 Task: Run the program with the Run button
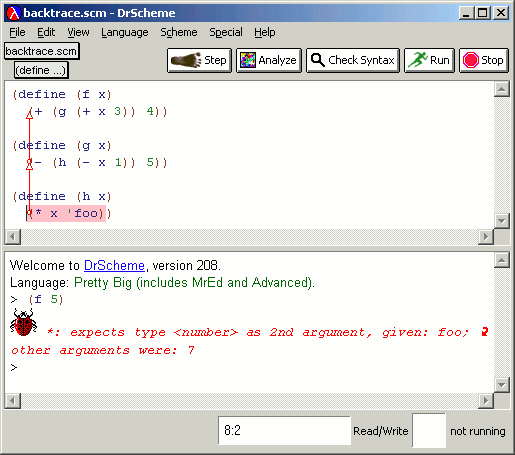tap(429, 60)
